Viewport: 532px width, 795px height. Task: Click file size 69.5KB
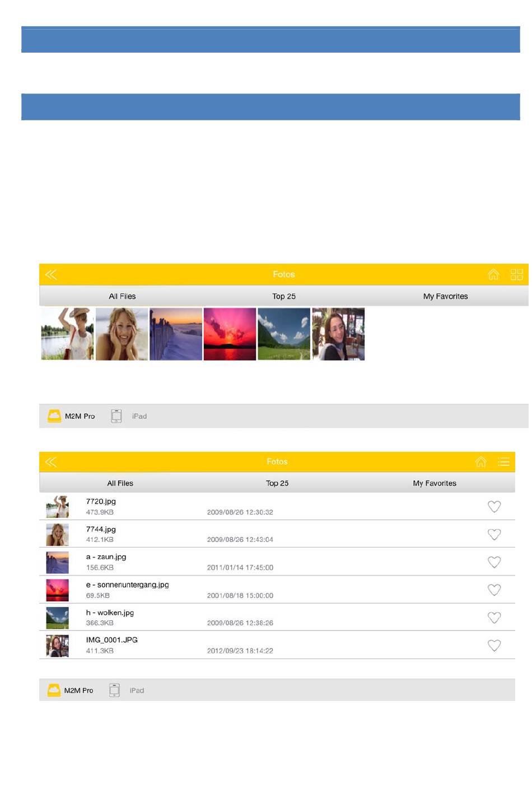98,596
